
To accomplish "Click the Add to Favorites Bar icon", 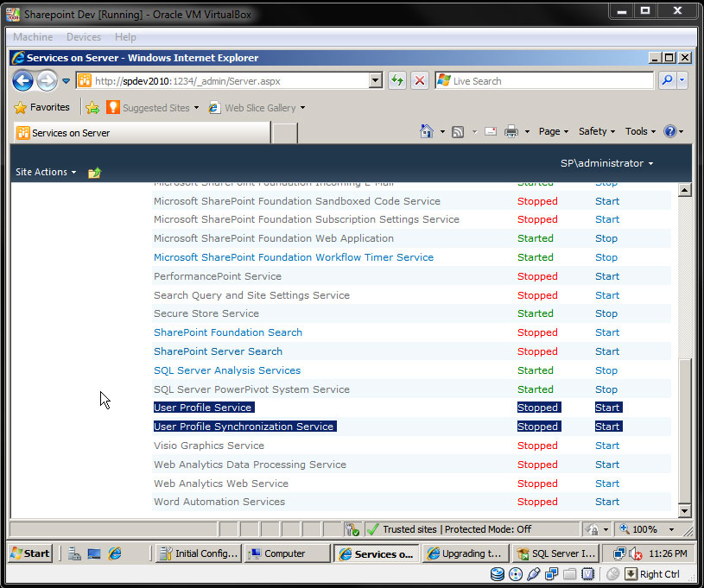I will tap(92, 108).
